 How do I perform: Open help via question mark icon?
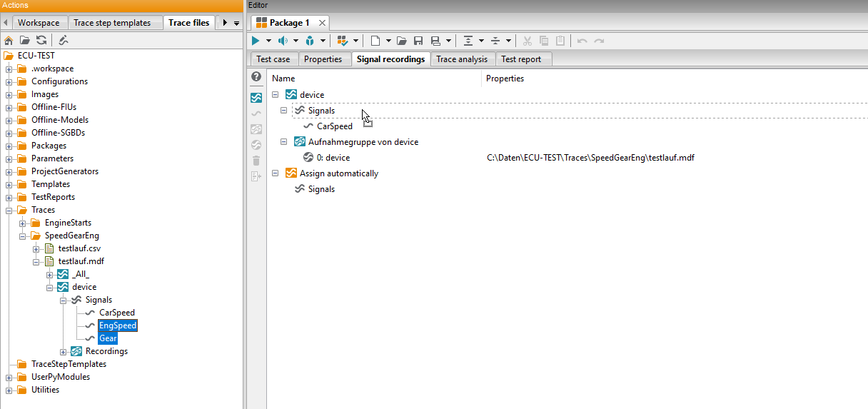pyautogui.click(x=256, y=76)
